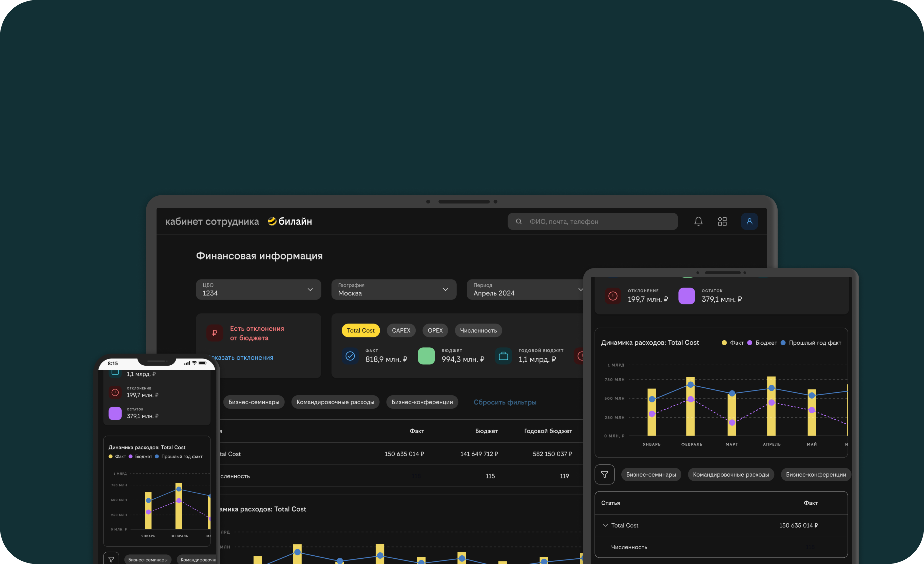Click the red ruble deviation icon
This screenshot has width=924, height=564.
pyautogui.click(x=215, y=333)
